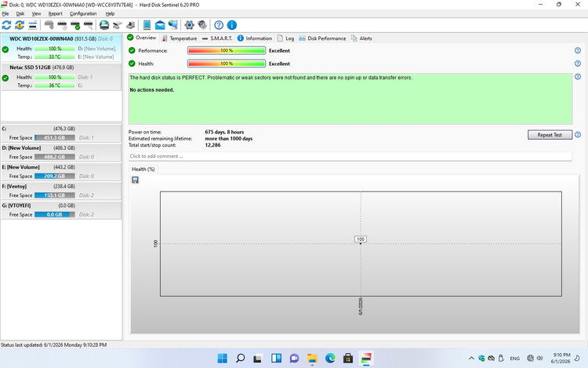Open Microsoft Edge from the taskbar
The height and width of the screenshot is (368, 588).
330,359
